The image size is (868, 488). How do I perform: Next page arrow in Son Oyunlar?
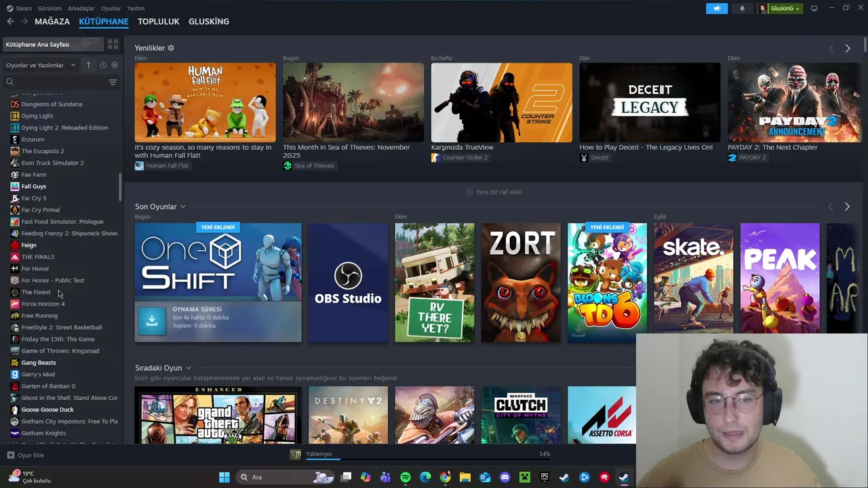[847, 206]
